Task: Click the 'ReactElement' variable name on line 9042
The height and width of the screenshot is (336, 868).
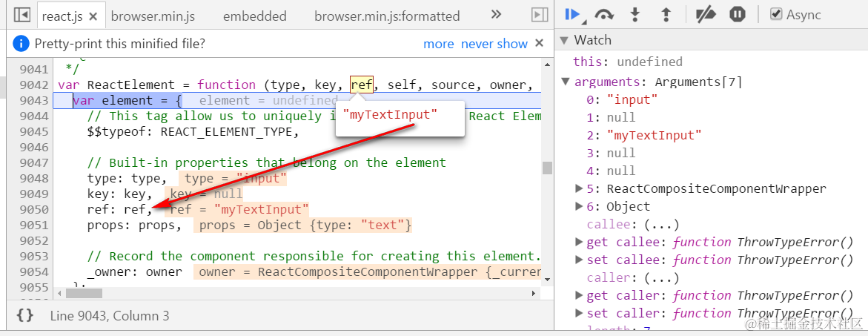Action: pos(131,85)
